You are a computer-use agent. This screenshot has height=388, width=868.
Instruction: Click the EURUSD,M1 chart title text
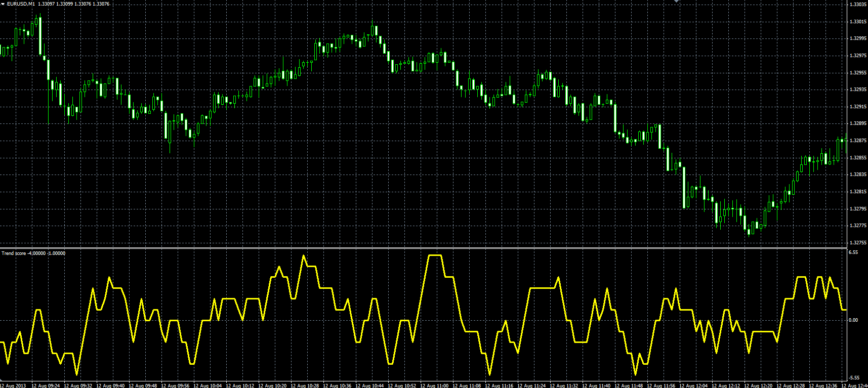tap(21, 4)
